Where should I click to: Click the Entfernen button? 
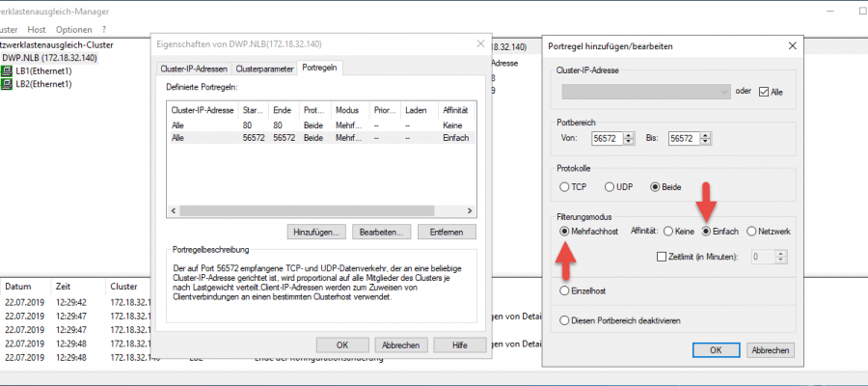[x=448, y=232]
